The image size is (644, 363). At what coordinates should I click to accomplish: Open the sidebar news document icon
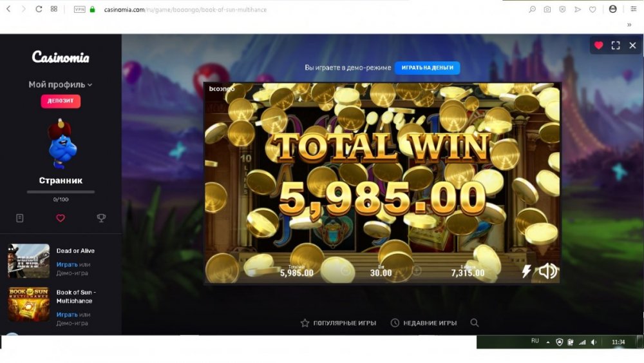20,218
